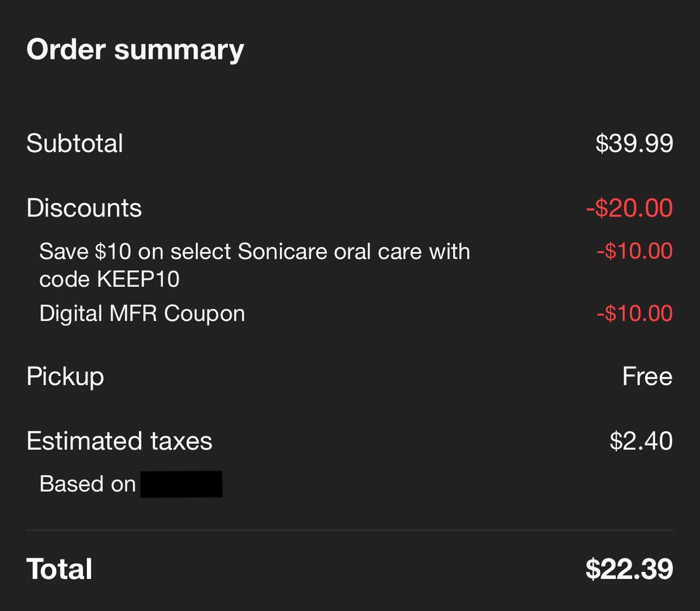The width and height of the screenshot is (700, 611).
Task: Select the Digital MFR Coupon line
Action: 142,313
